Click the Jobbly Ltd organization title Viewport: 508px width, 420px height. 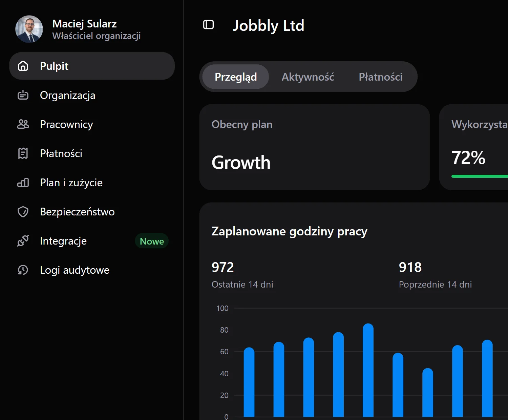click(x=269, y=26)
